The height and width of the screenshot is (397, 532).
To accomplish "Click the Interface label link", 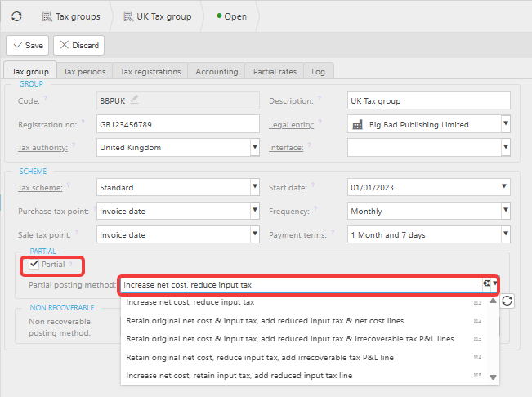I will point(286,148).
